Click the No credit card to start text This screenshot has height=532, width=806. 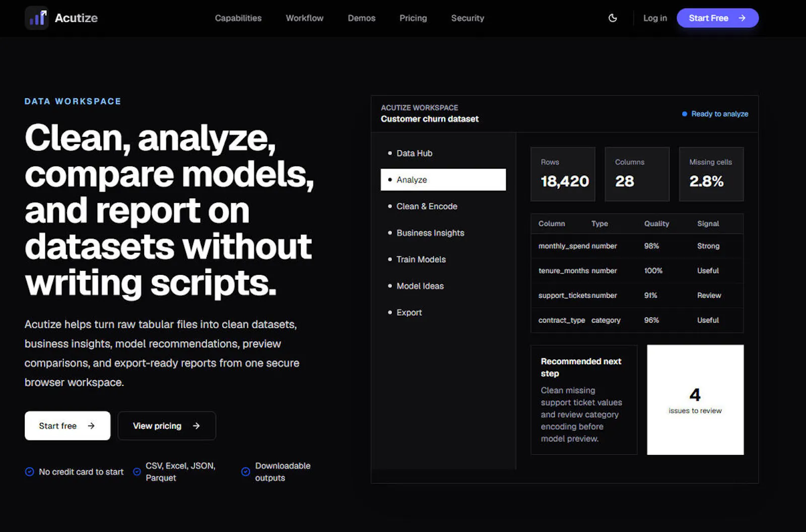coord(81,472)
